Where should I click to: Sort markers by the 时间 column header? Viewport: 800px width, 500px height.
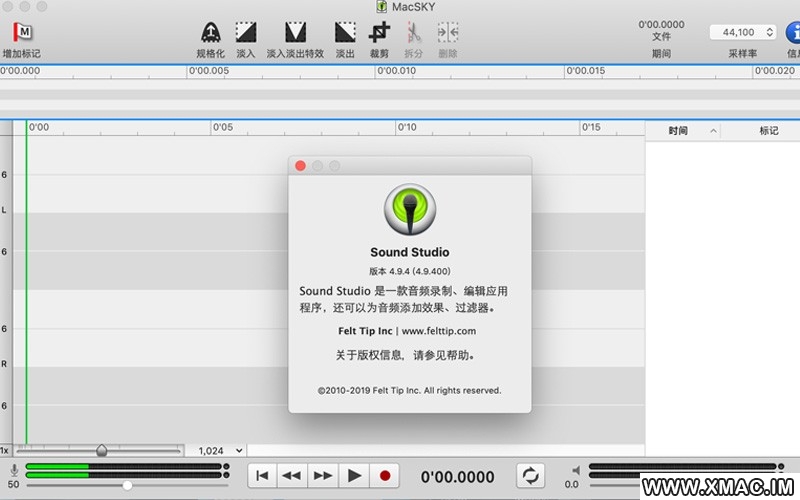679,131
